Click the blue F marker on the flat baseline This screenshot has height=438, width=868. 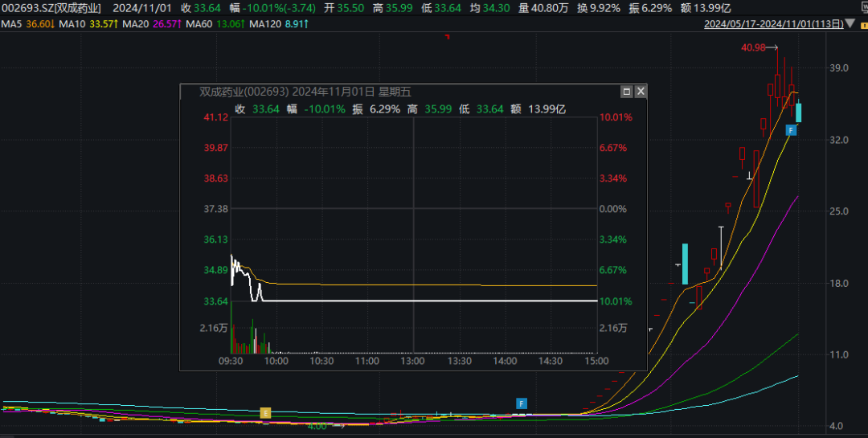tap(521, 403)
